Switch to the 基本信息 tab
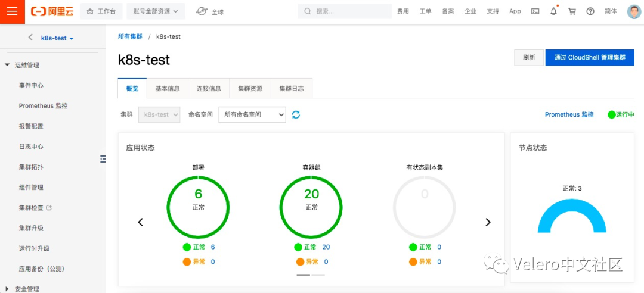 [x=168, y=88]
